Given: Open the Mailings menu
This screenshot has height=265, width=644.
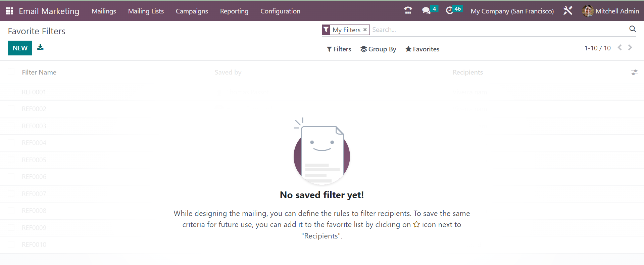Looking at the screenshot, I should point(104,11).
